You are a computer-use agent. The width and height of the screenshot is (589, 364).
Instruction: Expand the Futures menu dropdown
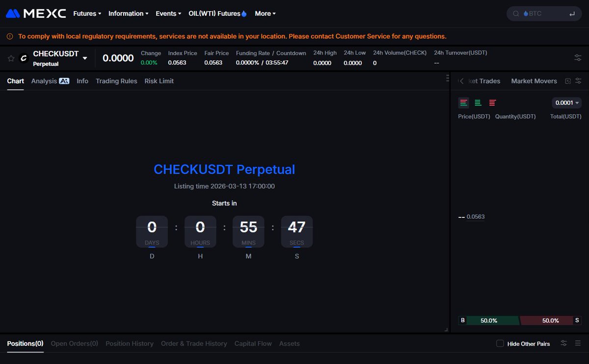click(87, 14)
